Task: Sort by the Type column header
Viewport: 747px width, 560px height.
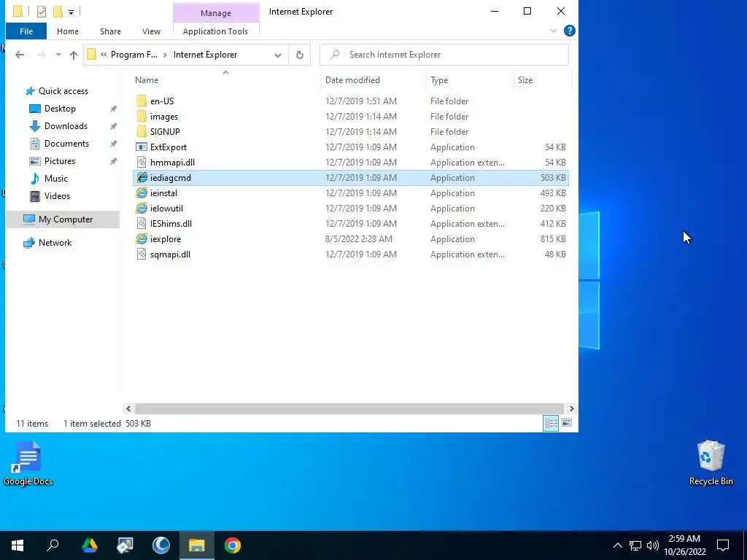Action: tap(469, 80)
